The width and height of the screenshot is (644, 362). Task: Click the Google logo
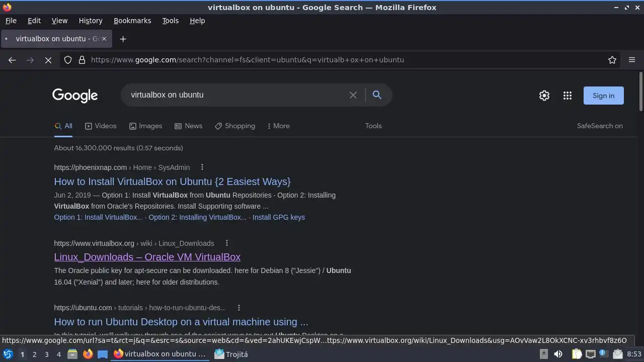click(x=75, y=96)
